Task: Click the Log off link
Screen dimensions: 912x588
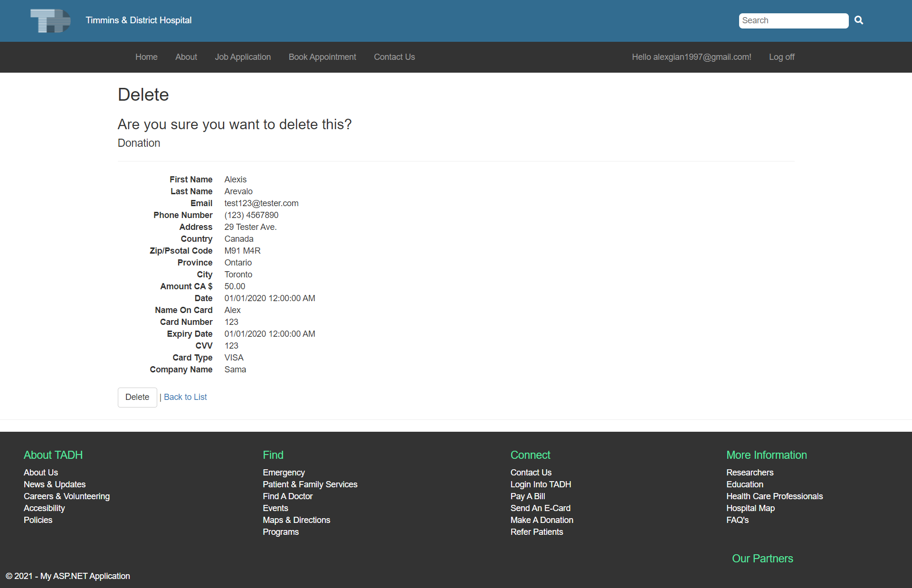Action: (781, 57)
